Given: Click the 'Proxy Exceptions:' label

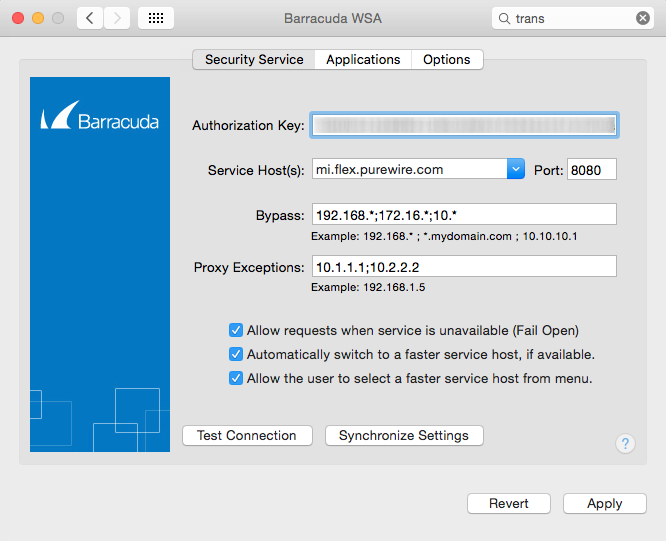Looking at the screenshot, I should [249, 268].
